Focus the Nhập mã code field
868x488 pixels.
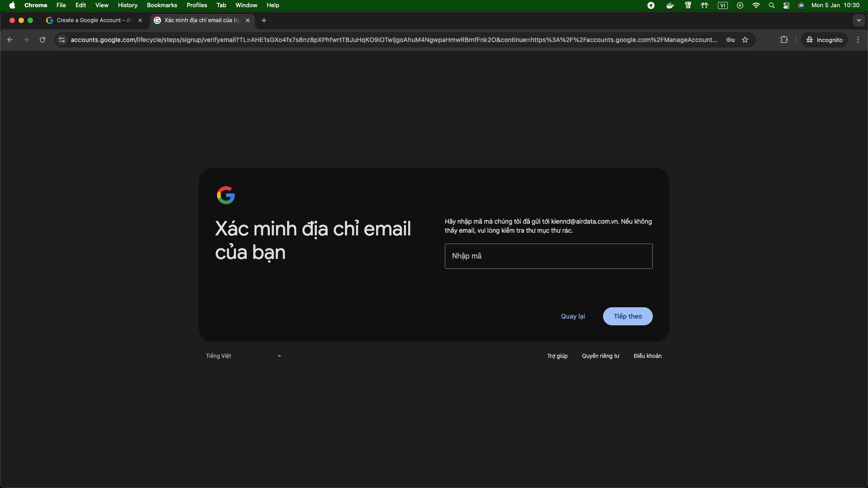tap(548, 256)
